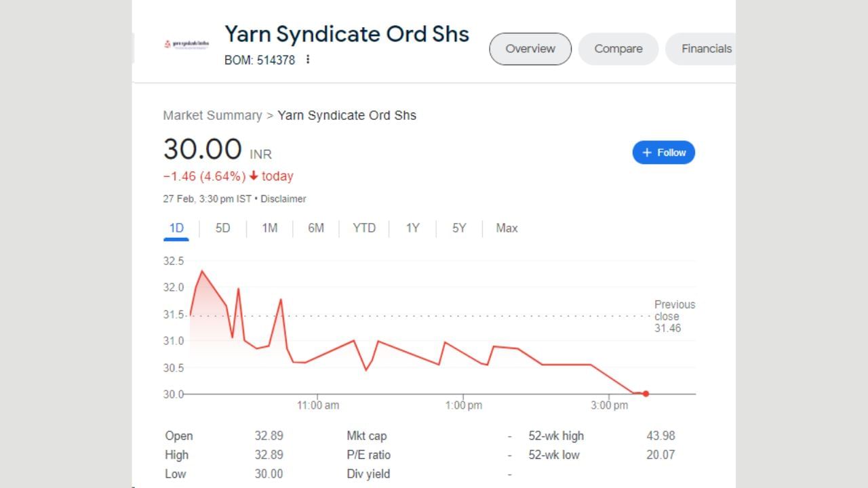Screen dimensions: 868x488
Task: Click the Yarn Syndicate company logo
Action: click(x=186, y=44)
